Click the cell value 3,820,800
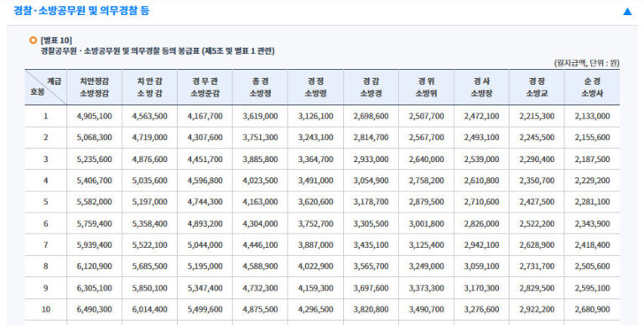 point(371,309)
